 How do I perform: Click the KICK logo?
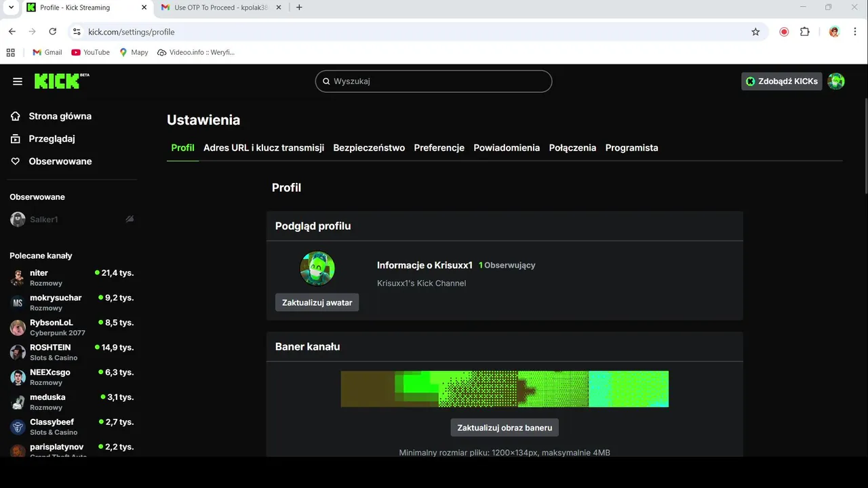[62, 81]
